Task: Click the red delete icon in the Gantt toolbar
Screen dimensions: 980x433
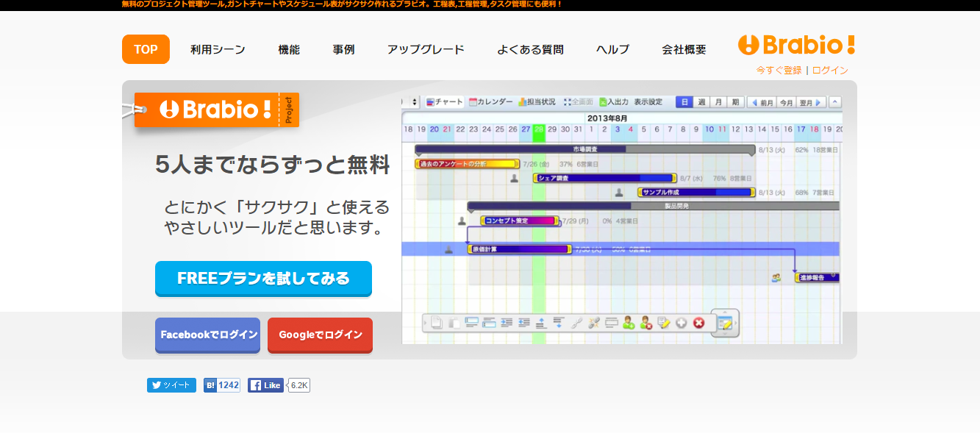Action: coord(698,323)
